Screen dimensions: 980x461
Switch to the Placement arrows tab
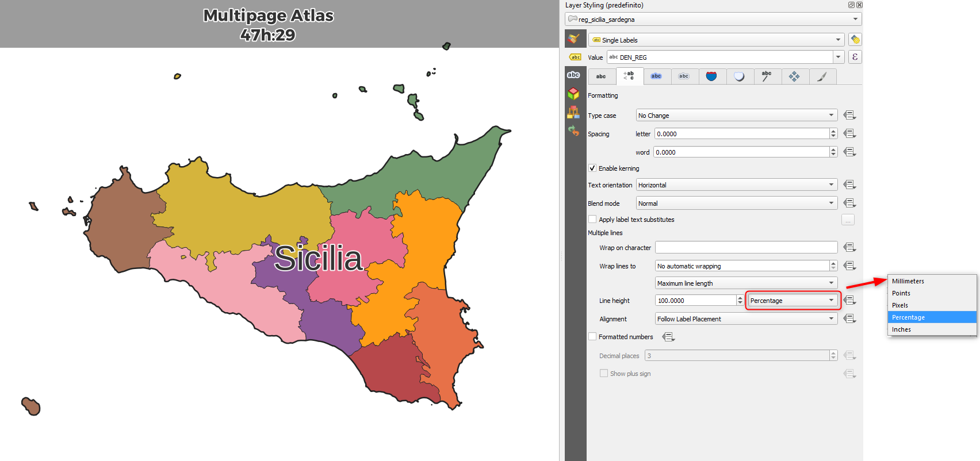[794, 76]
